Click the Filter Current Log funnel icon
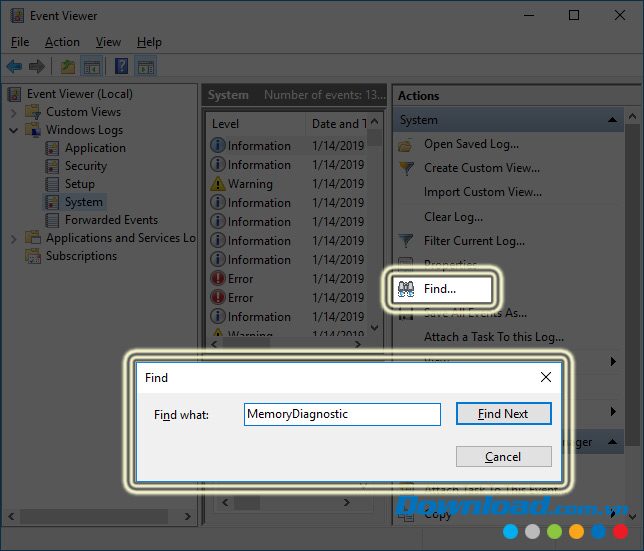The image size is (644, 551). tap(406, 241)
